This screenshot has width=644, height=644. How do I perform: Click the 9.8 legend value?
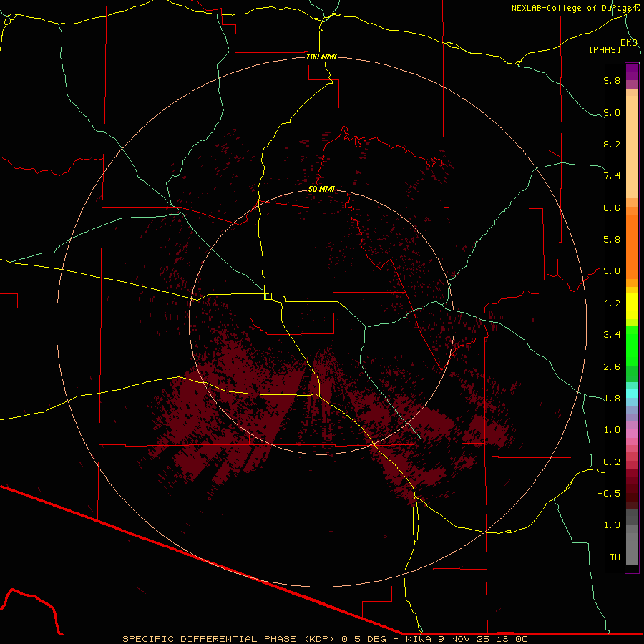pos(612,80)
